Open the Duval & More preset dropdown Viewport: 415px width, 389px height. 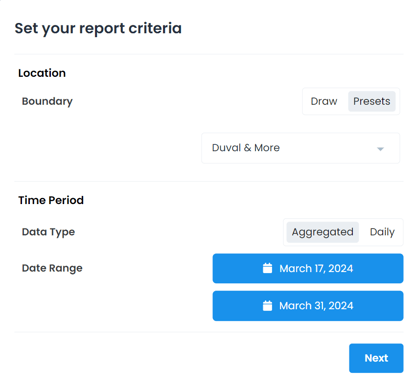tap(301, 148)
